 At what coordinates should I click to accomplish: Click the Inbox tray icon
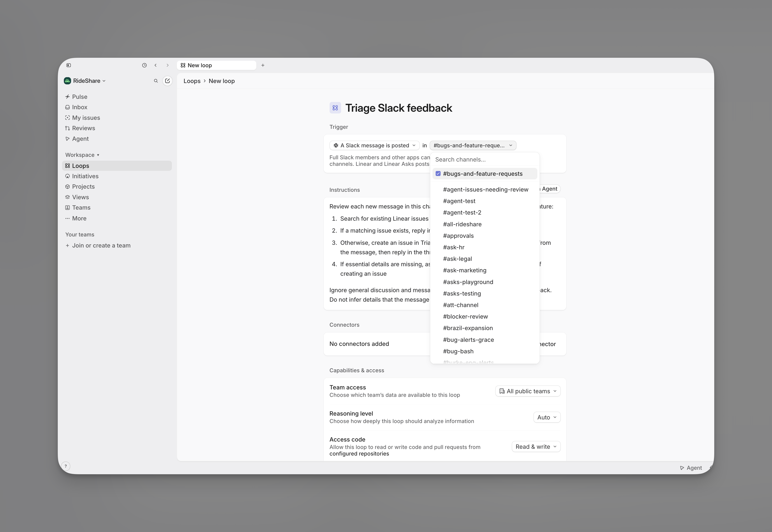point(67,107)
